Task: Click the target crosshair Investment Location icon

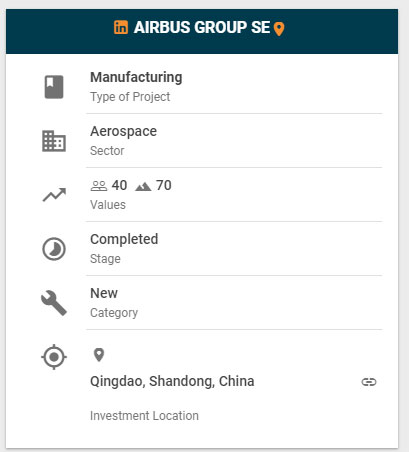Action: tap(54, 357)
